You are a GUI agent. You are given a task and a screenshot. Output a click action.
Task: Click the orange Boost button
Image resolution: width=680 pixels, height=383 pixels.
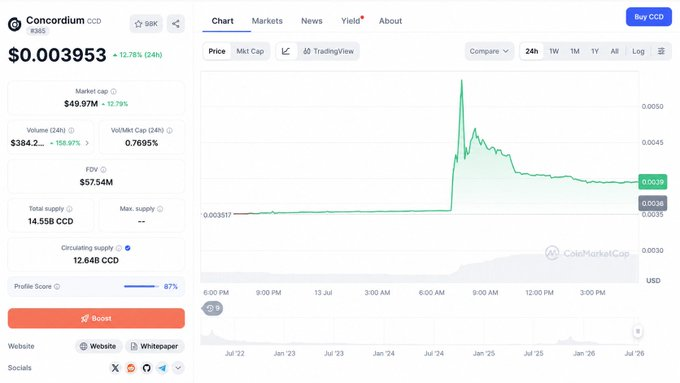tap(96, 318)
